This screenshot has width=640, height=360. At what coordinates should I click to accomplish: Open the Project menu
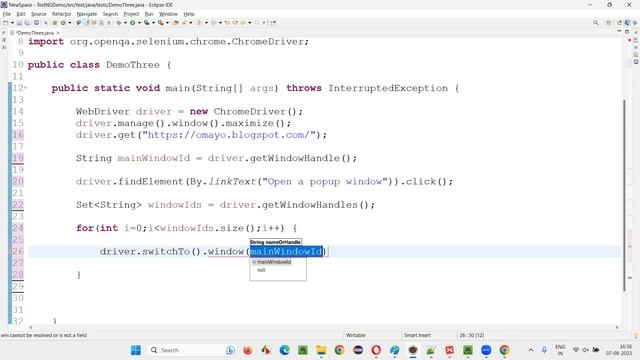pos(131,14)
